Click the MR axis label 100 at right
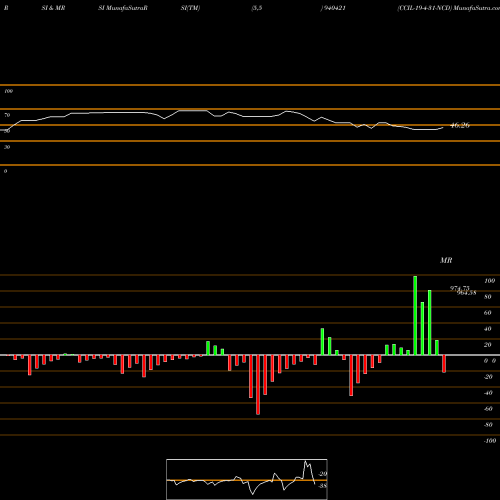This screenshot has width=500, height=500. (x=489, y=281)
